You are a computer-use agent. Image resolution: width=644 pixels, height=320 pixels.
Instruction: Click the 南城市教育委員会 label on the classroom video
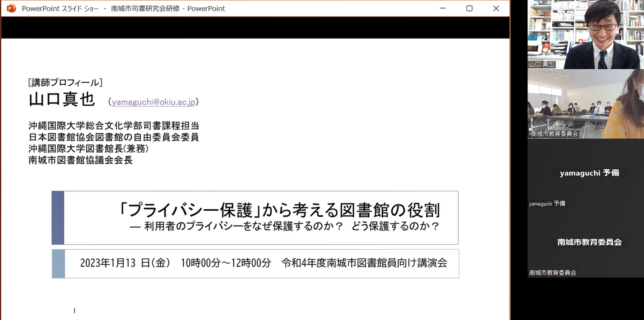[554, 134]
